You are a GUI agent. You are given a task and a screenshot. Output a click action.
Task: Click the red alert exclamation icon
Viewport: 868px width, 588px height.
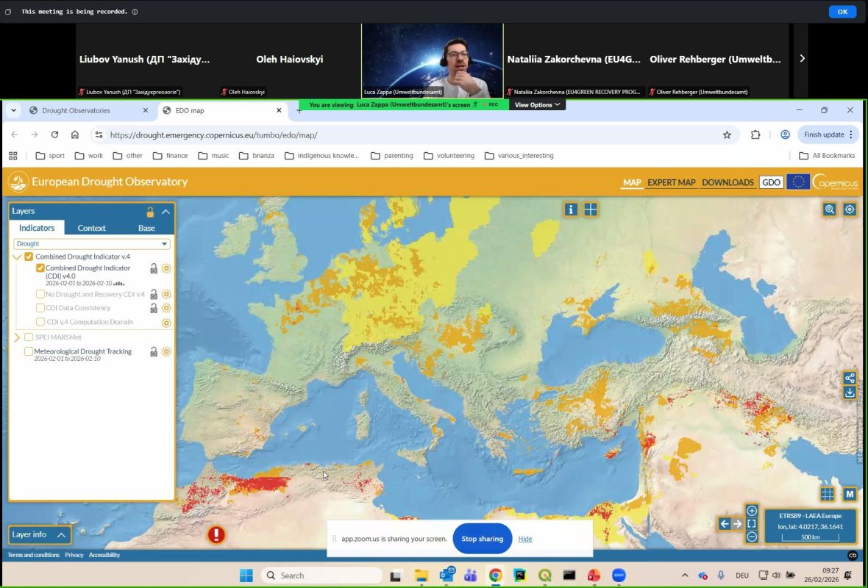point(216,534)
